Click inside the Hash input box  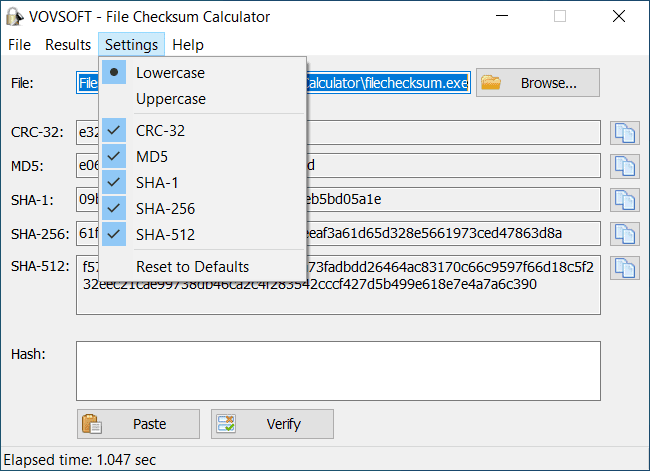tap(338, 371)
